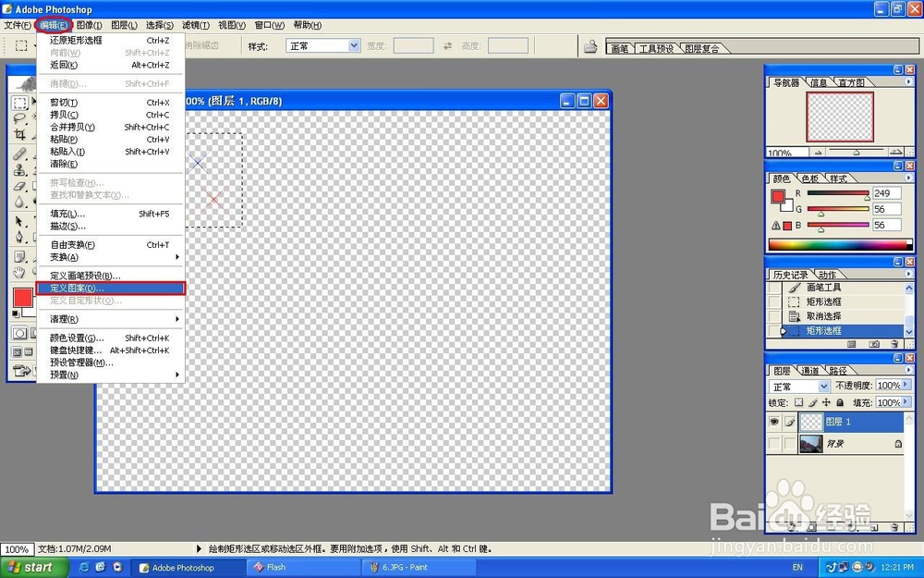Expand the 清理(R) submenu

(111, 319)
